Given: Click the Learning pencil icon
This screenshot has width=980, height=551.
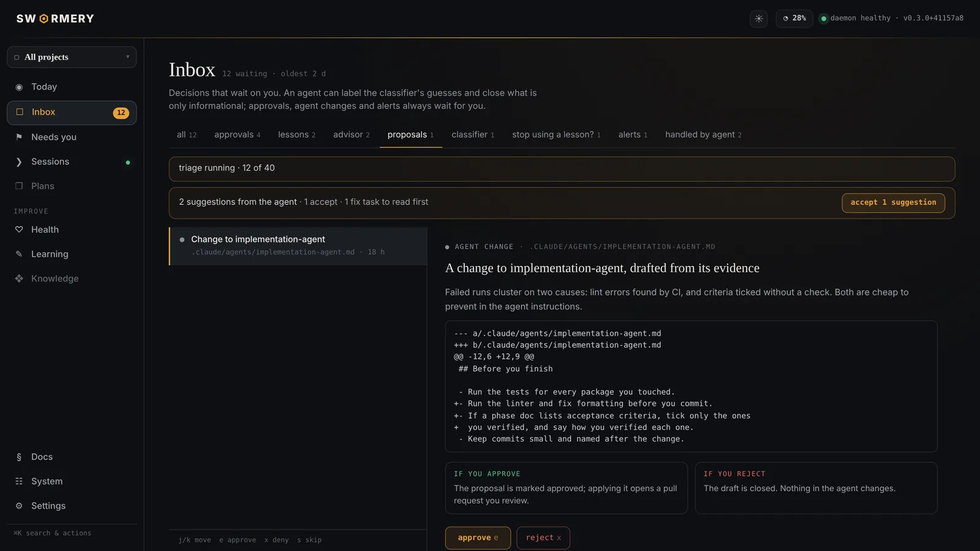Looking at the screenshot, I should pyautogui.click(x=19, y=254).
